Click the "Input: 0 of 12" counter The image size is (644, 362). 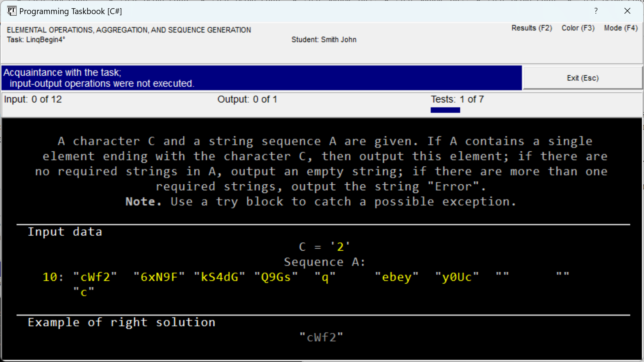point(33,100)
